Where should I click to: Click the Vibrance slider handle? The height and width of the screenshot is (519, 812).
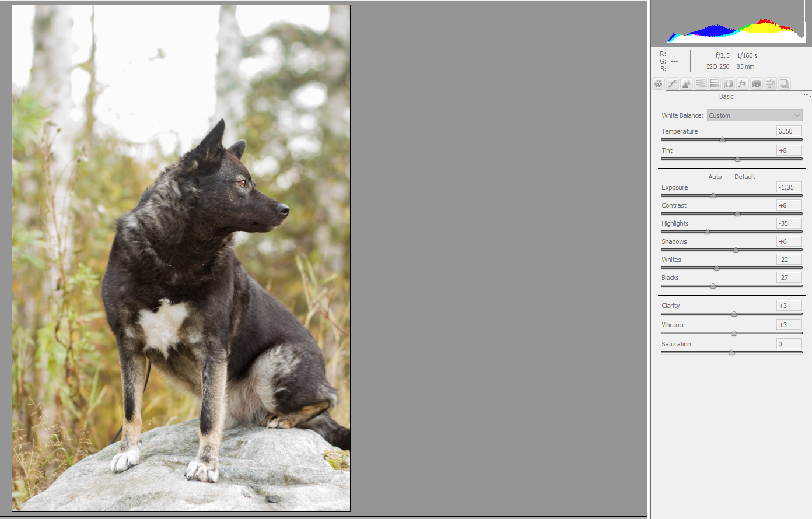point(734,334)
